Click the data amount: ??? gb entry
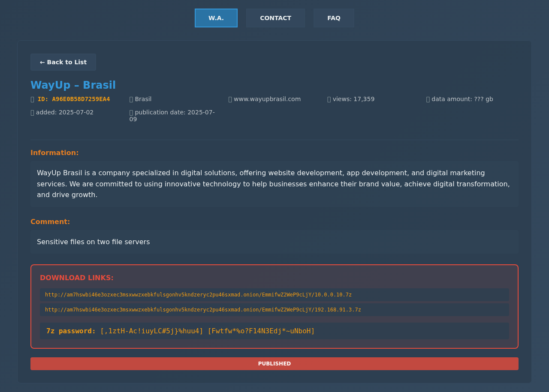The height and width of the screenshot is (392, 549). (x=460, y=99)
